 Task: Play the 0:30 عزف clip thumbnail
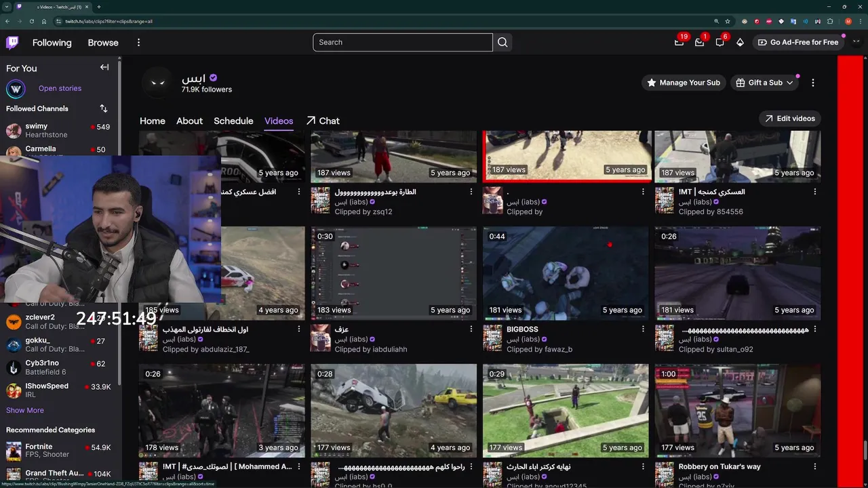point(394,273)
